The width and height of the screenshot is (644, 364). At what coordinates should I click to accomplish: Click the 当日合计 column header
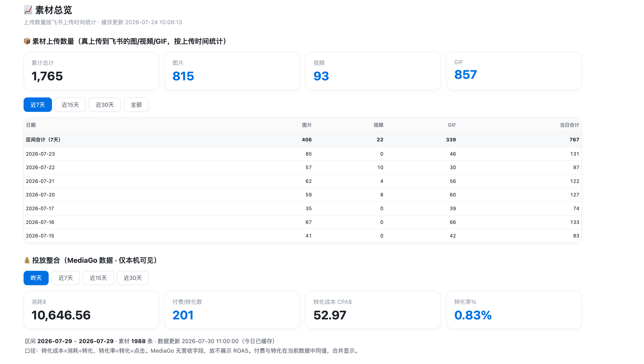[x=569, y=125]
